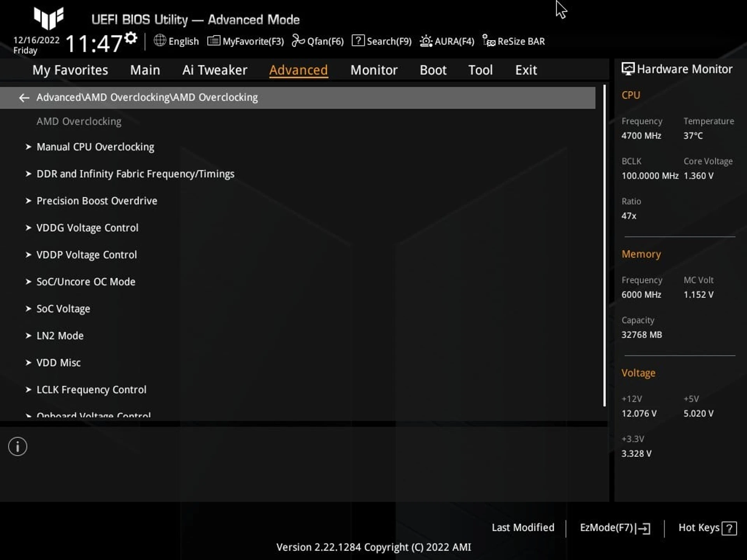Click the Hardware Monitor title
The image size is (747, 560).
(x=684, y=69)
